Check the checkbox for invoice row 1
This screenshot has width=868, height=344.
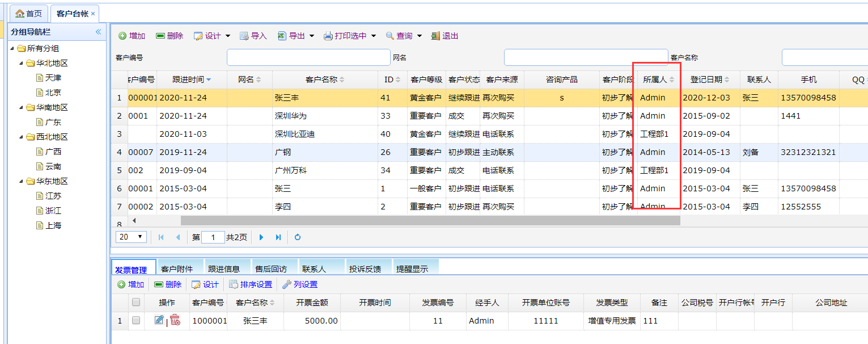(136, 321)
